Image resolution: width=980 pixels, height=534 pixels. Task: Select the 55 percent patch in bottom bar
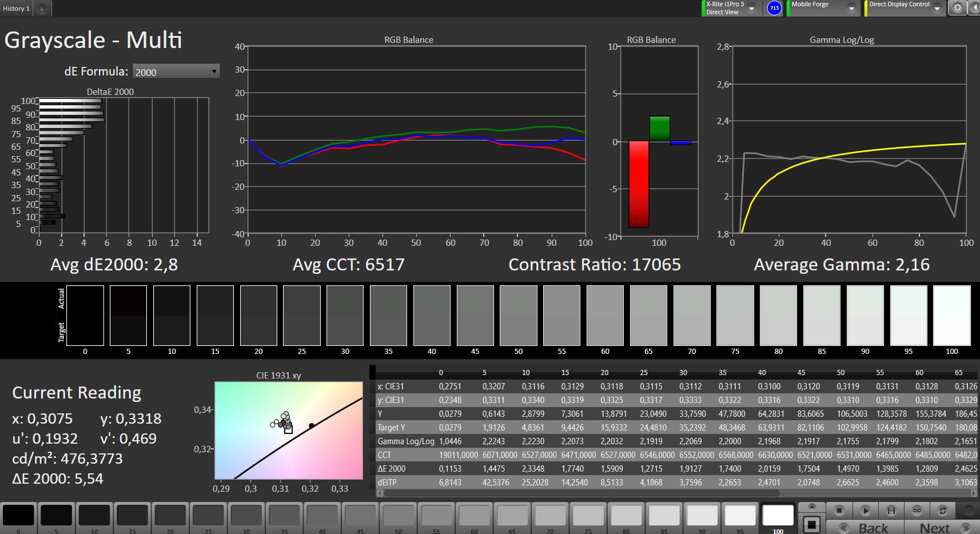coord(436,517)
